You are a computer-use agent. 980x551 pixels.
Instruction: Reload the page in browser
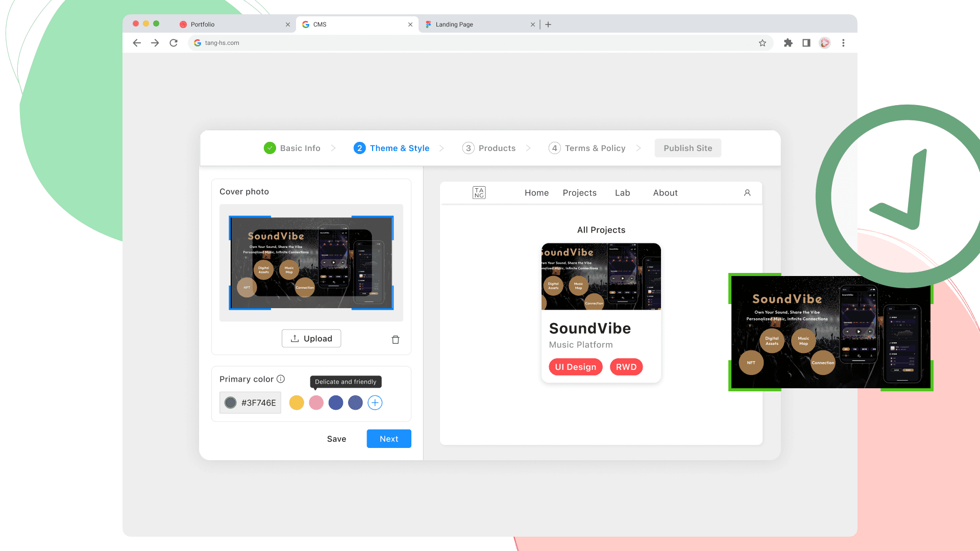(x=174, y=43)
